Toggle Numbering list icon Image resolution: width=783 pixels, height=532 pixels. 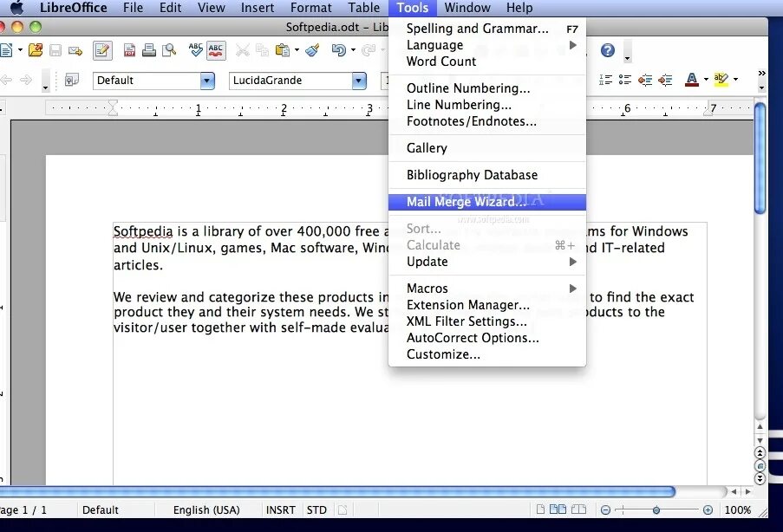point(606,80)
